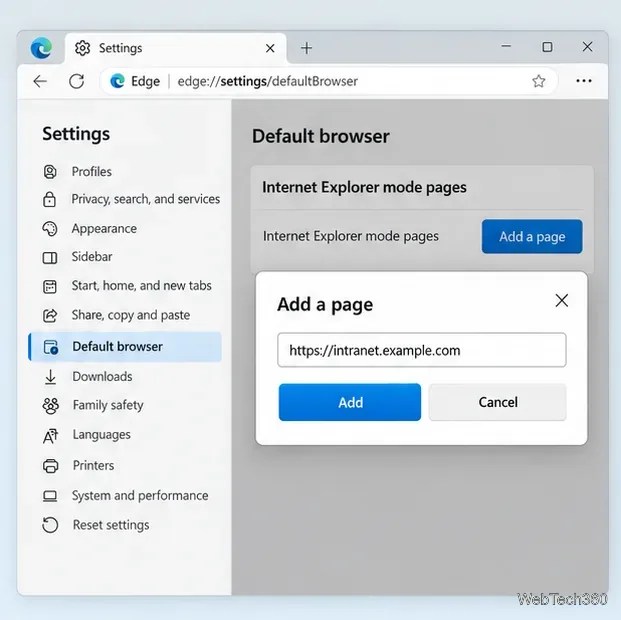This screenshot has width=621, height=620.
Task: Click the Settings tab gear icon
Action: 82,48
